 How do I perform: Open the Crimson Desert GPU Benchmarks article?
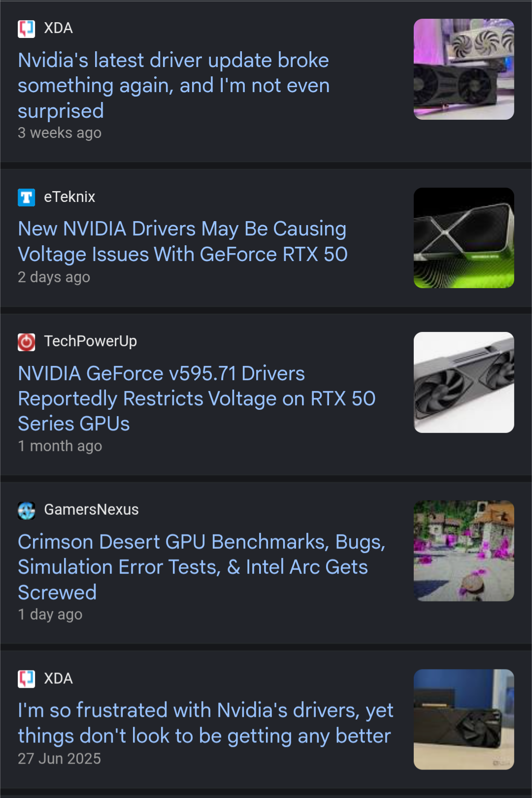pos(201,566)
